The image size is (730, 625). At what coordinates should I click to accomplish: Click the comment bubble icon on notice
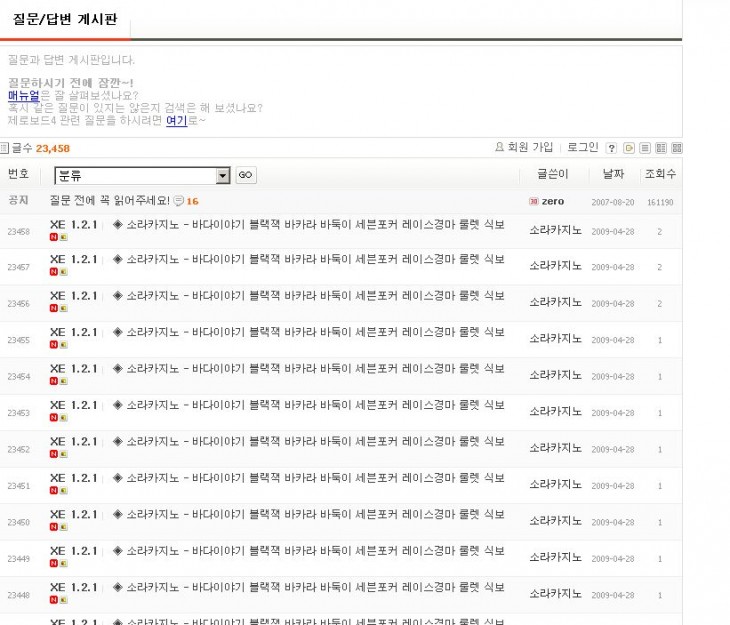[x=178, y=201]
